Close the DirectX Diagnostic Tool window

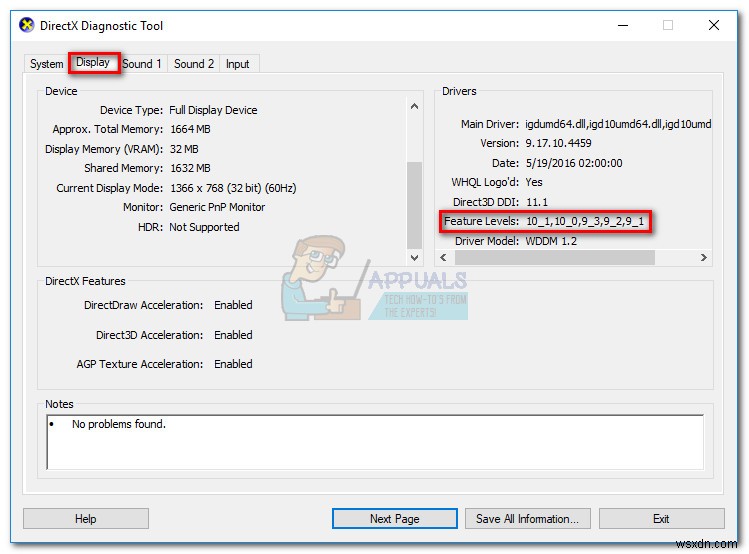click(714, 25)
